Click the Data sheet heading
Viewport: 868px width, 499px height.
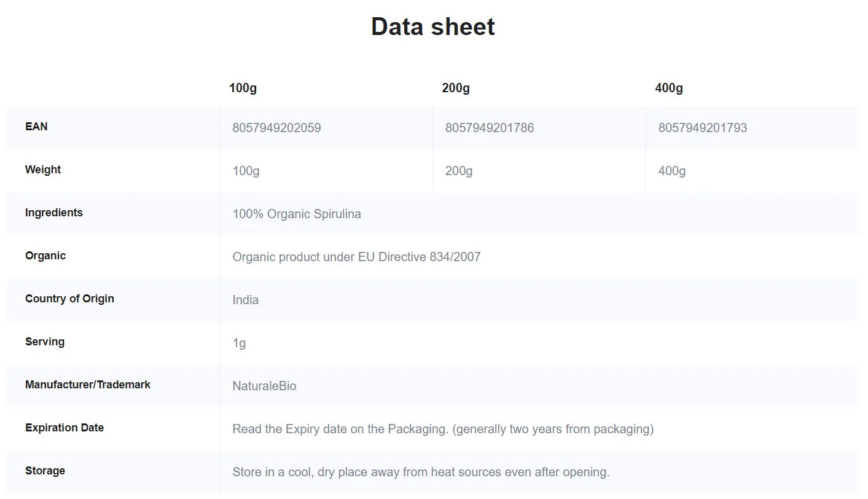433,27
